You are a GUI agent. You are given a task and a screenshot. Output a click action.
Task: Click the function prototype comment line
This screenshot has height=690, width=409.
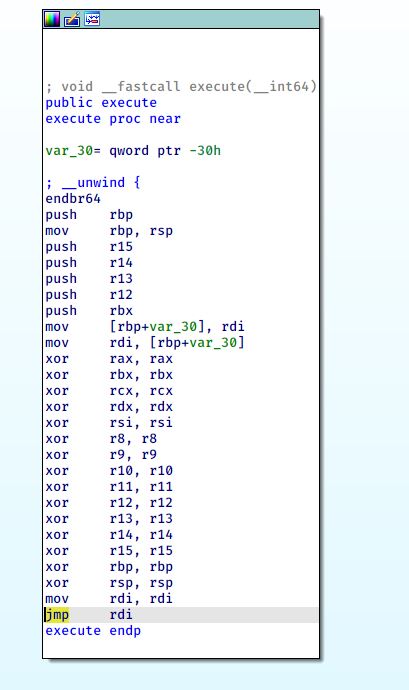coord(181,87)
